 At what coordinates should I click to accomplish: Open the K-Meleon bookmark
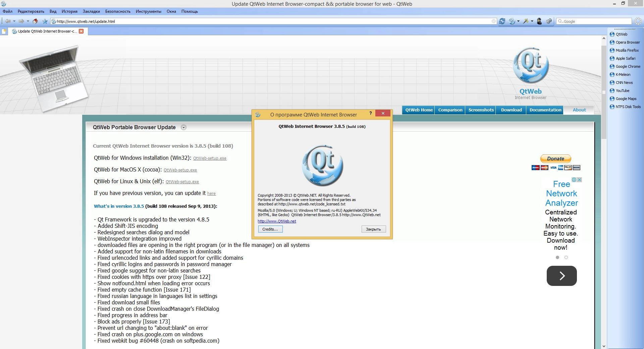[x=620, y=74]
